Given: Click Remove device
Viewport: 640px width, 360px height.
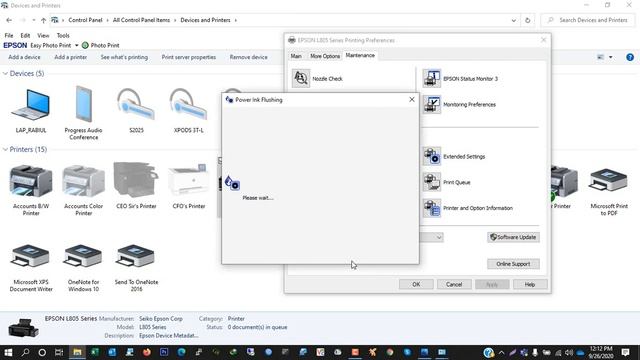Looking at the screenshot, I should (249, 57).
